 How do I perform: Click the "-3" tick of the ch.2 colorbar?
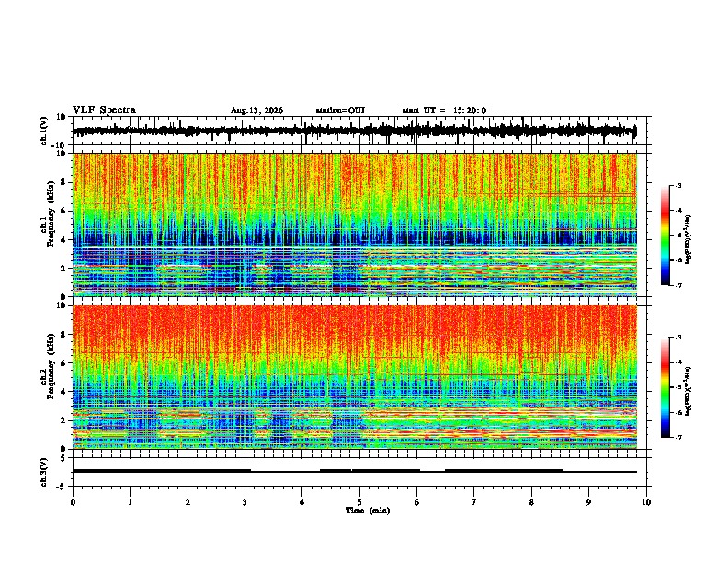click(677, 338)
